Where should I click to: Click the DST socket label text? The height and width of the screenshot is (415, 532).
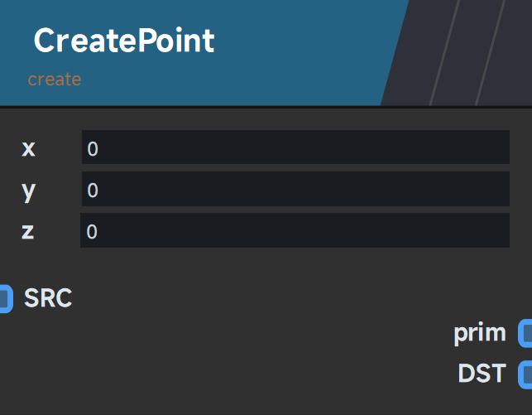point(482,374)
